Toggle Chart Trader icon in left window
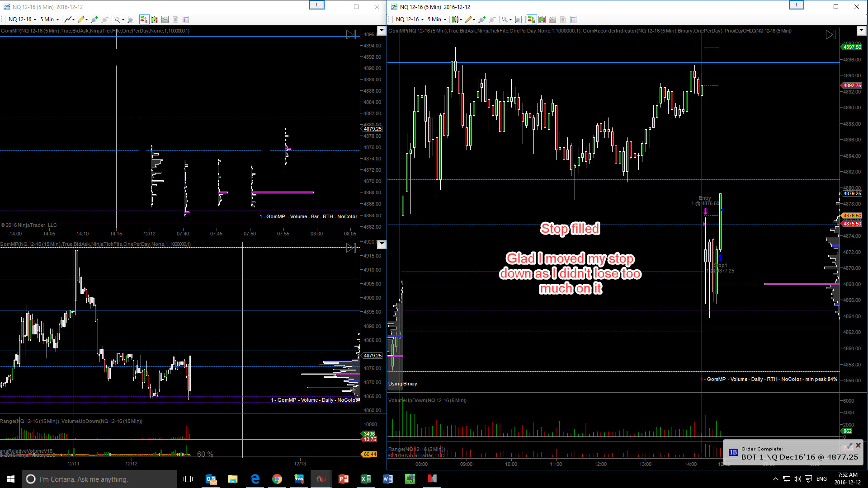The height and width of the screenshot is (488, 868). pyautogui.click(x=144, y=19)
